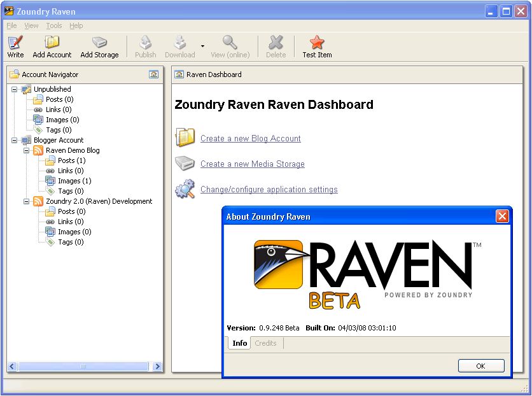Open the Tools menu
The image size is (532, 396).
click(53, 25)
